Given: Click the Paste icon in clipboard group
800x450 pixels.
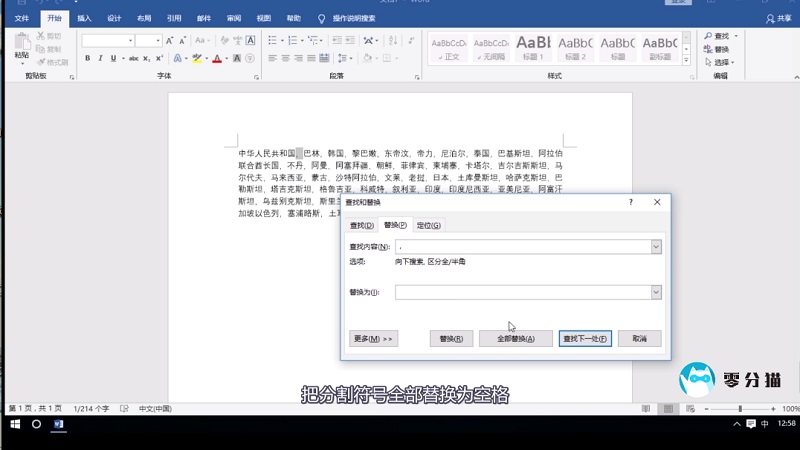Looking at the screenshot, I should tap(22, 46).
